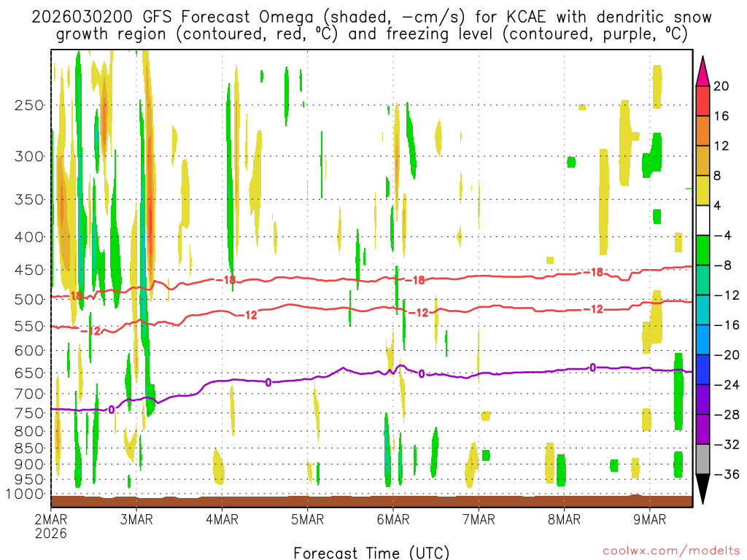
Task: Click the 350 pressure level label
Action: (x=29, y=199)
